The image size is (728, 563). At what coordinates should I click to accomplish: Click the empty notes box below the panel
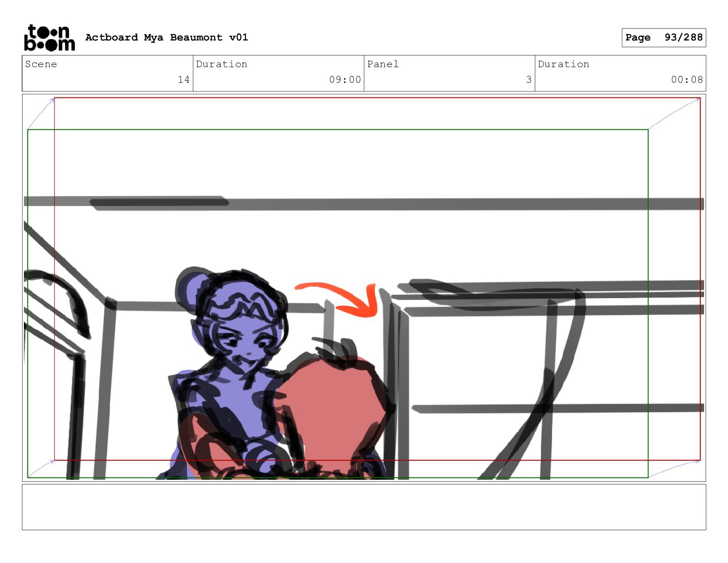[364, 507]
